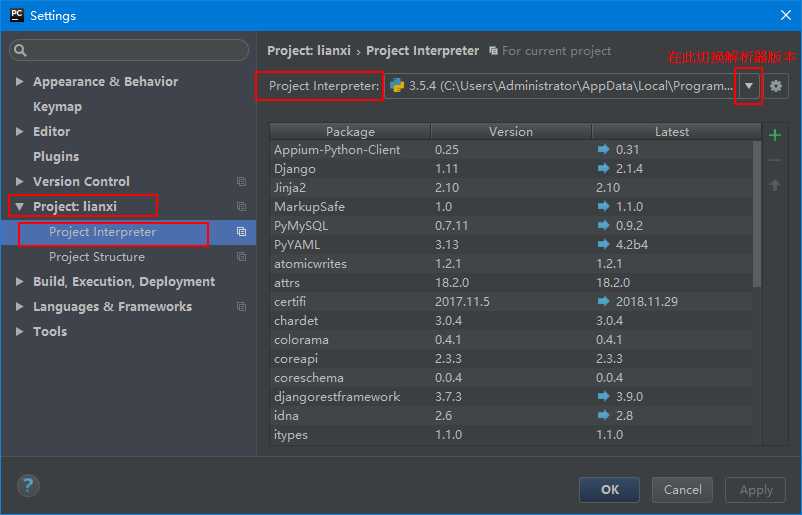Expand the Tools section
The height and width of the screenshot is (515, 802).
[19, 331]
